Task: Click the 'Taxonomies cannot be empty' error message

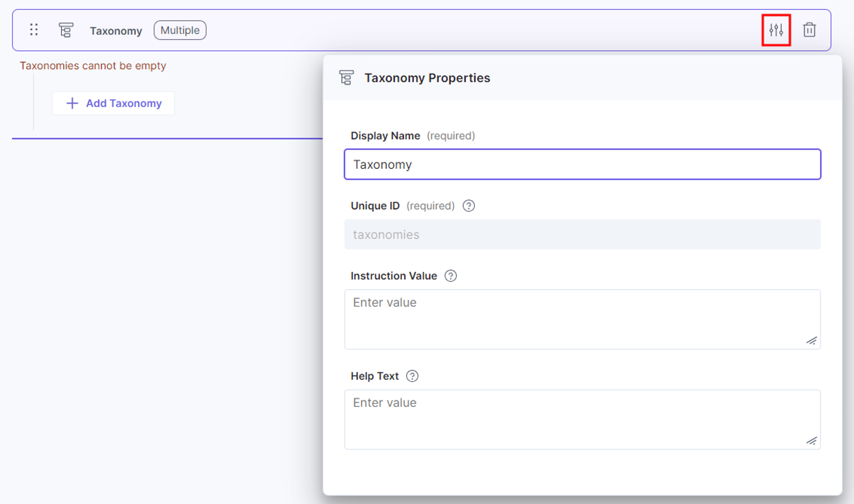Action: (x=93, y=66)
